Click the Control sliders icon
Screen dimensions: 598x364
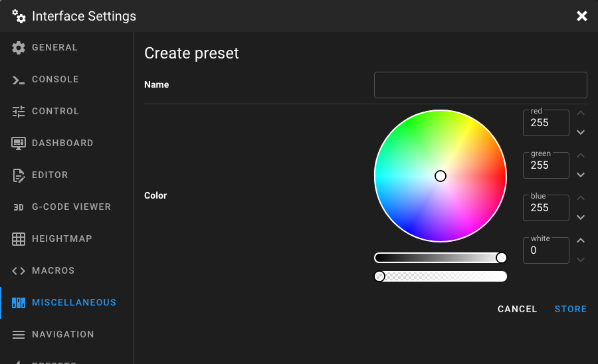(19, 112)
